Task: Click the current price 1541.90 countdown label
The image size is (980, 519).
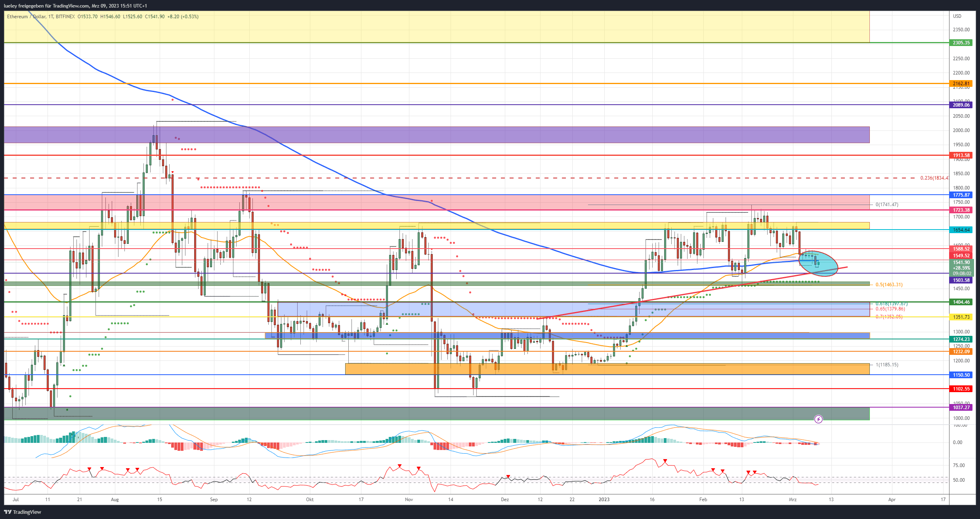Action: pos(961,268)
